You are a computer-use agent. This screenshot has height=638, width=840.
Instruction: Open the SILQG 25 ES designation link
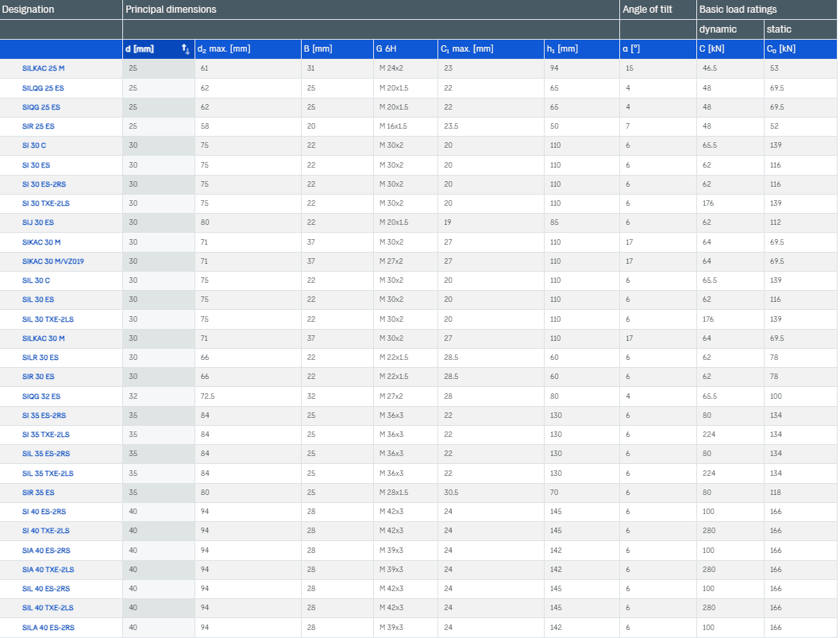(44, 88)
